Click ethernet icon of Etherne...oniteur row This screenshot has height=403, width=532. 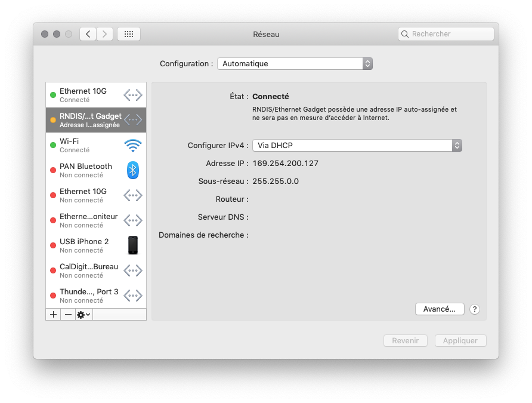pos(132,220)
